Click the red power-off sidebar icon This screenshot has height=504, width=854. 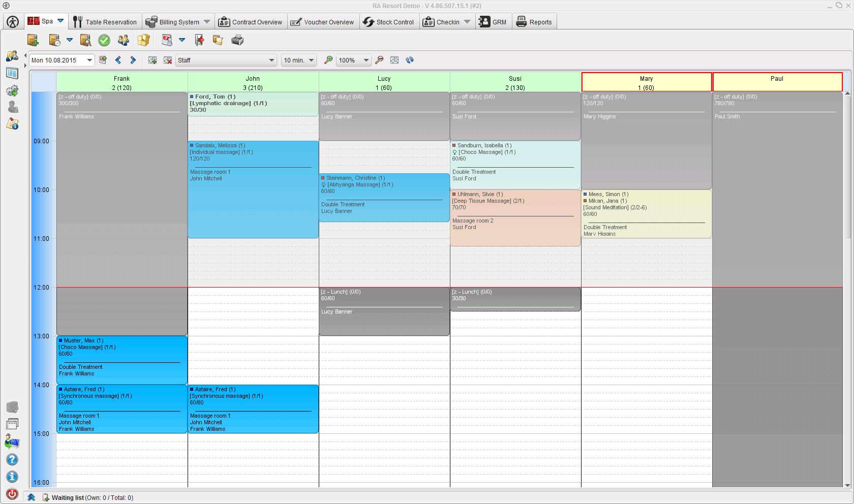coord(12,494)
